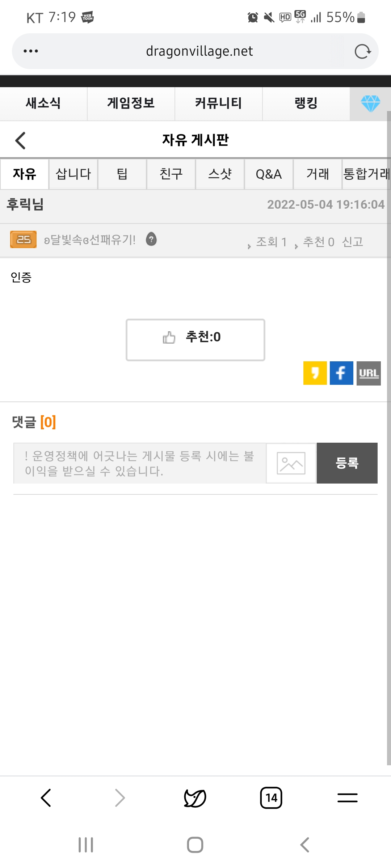Screen dimensions: 391x868
Task: Tap the blue diamond icon
Action: point(370,104)
